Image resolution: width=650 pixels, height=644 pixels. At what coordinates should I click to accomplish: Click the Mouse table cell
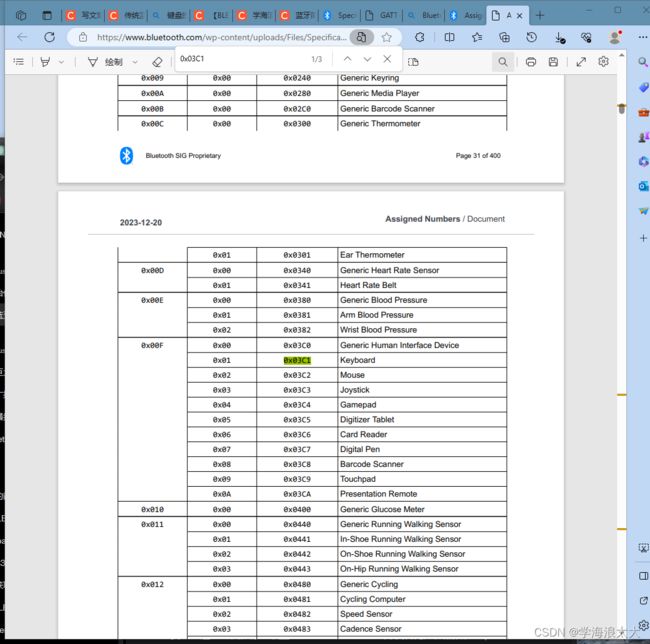[422, 375]
